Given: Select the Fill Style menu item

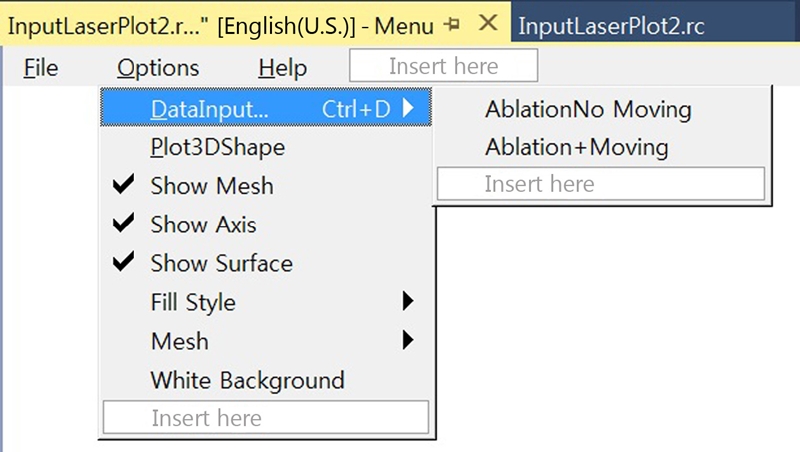Looking at the screenshot, I should (193, 301).
